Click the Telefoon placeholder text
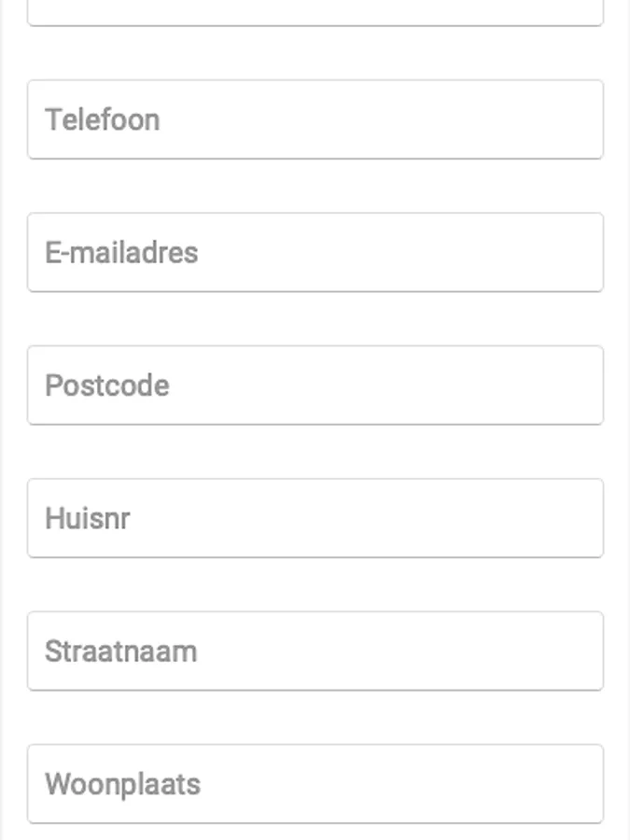This screenshot has width=630, height=840. tap(103, 119)
